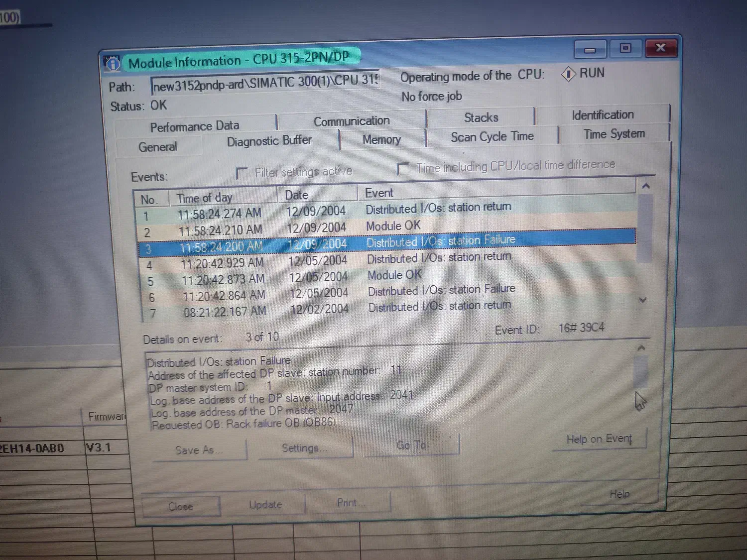Click the Save As button
The image size is (747, 560).
coord(199,450)
